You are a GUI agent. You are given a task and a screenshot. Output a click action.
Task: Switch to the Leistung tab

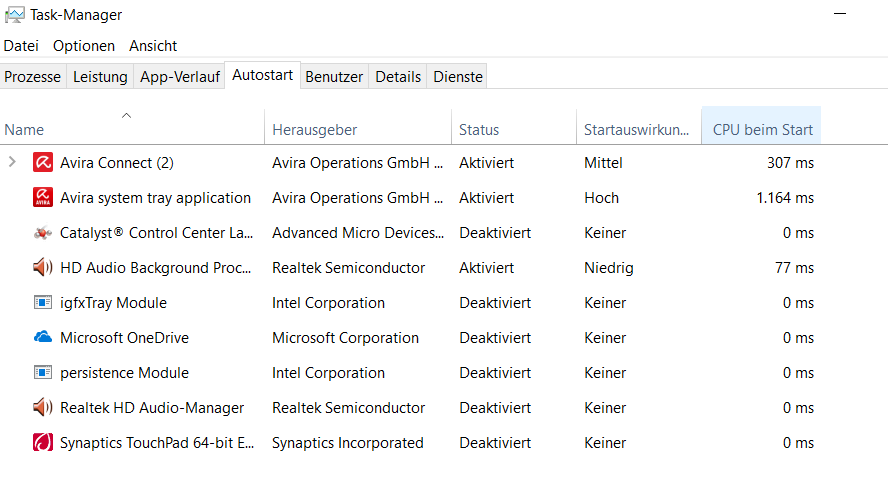click(100, 77)
